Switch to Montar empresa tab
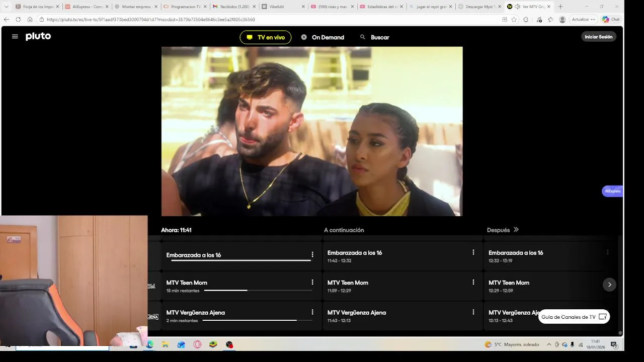This screenshot has width=644, height=362. tap(136, 7)
